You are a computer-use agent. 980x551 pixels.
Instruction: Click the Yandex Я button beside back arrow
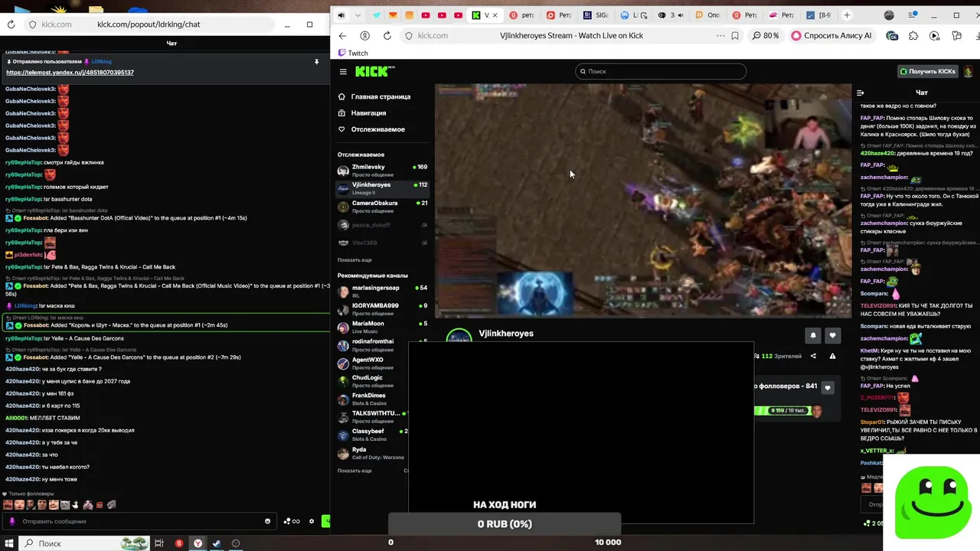[x=364, y=35]
